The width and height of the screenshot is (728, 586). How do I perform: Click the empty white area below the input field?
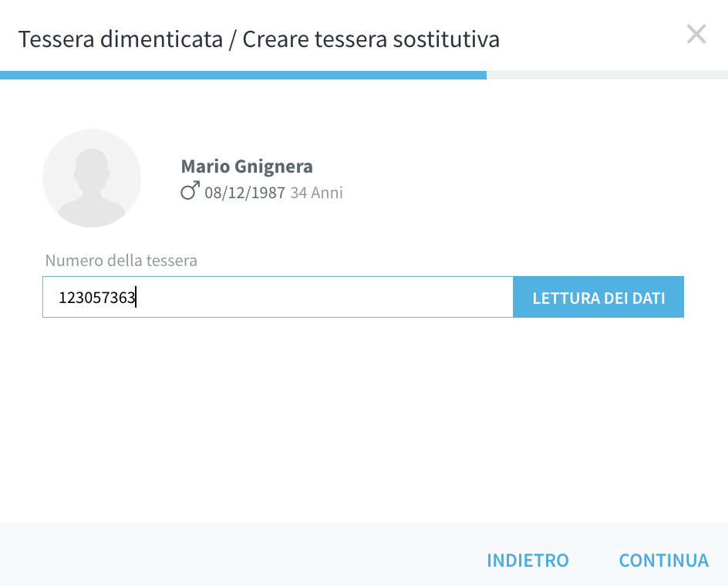click(364, 418)
